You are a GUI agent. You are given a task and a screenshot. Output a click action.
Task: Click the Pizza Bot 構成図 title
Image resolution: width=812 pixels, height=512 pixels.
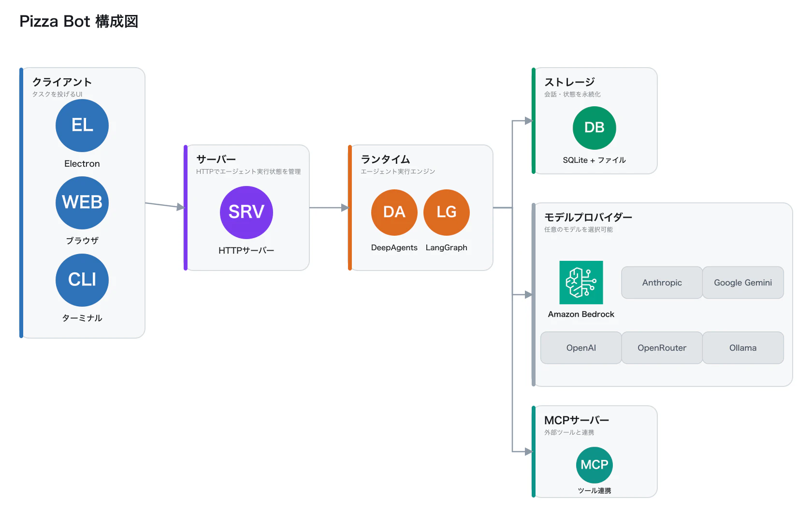(x=79, y=21)
